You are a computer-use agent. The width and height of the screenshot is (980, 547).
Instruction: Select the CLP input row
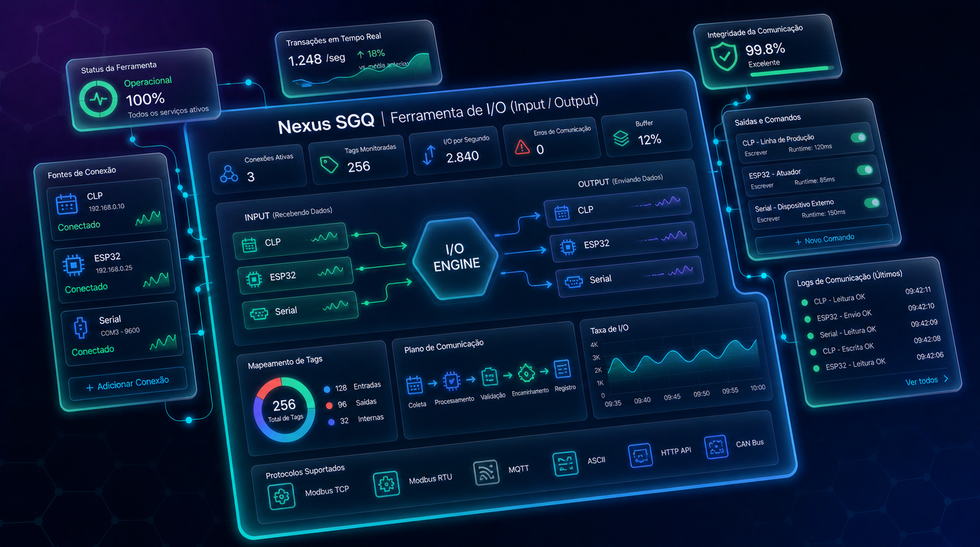click(291, 241)
